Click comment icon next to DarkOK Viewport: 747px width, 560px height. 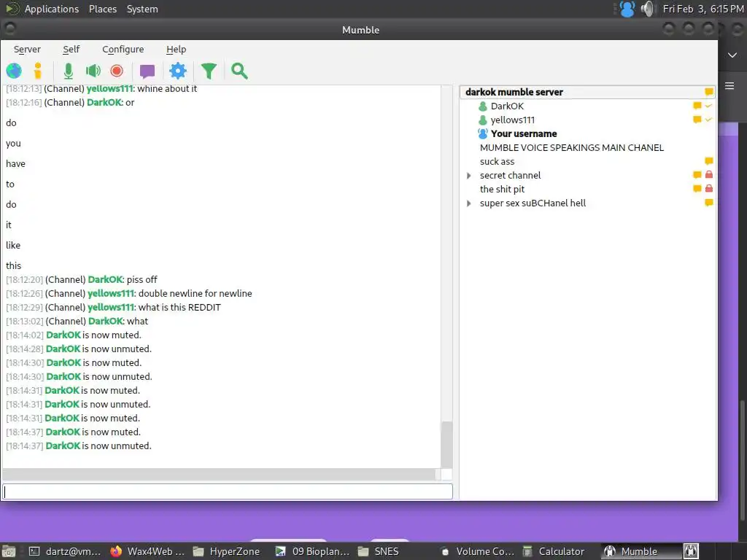pos(697,106)
